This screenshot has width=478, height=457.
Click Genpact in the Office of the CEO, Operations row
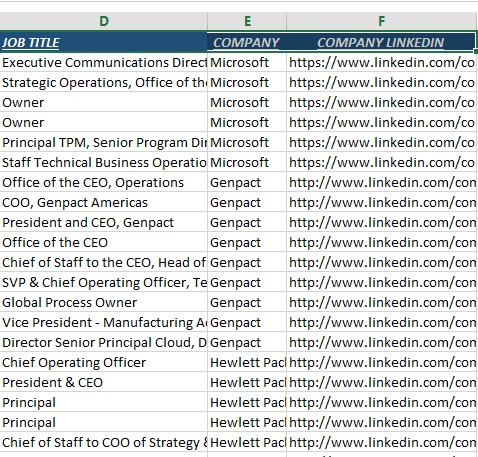click(247, 182)
